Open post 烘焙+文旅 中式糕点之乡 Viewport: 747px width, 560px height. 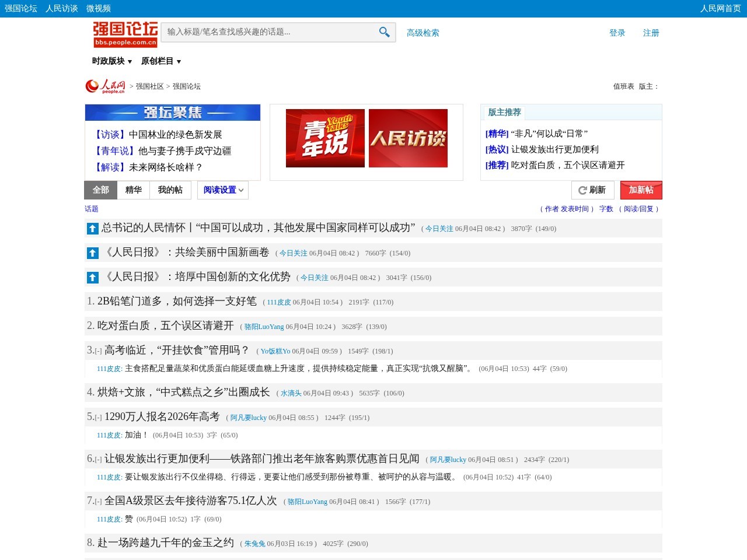pyautogui.click(x=183, y=393)
